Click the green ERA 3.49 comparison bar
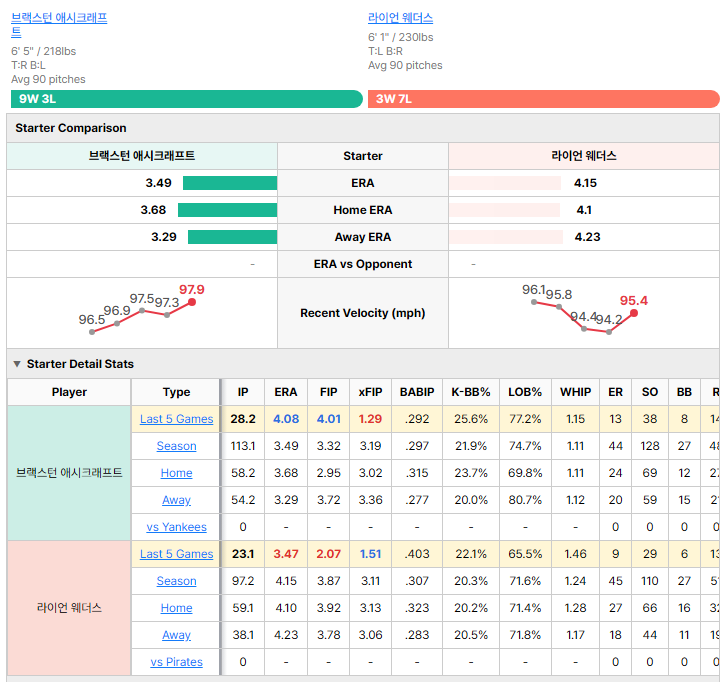 (x=230, y=183)
